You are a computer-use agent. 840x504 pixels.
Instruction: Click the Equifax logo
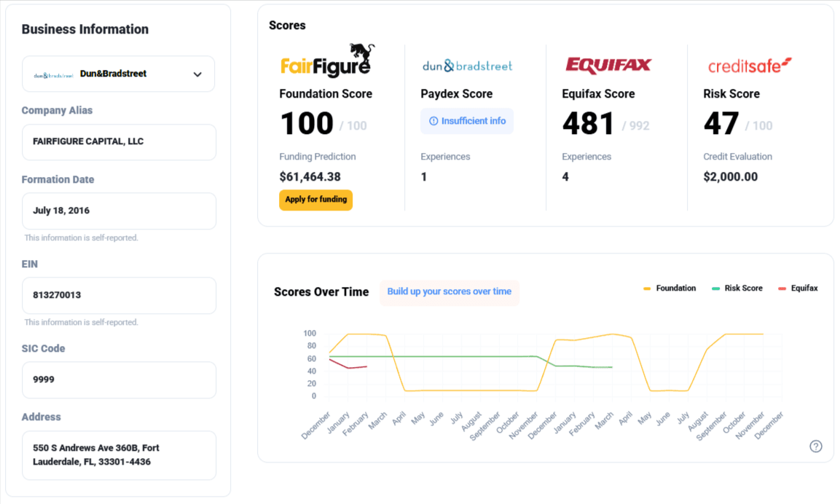(608, 66)
